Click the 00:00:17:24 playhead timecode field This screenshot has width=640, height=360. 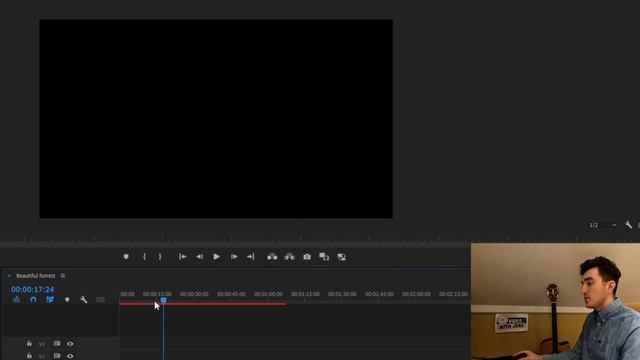tap(32, 289)
